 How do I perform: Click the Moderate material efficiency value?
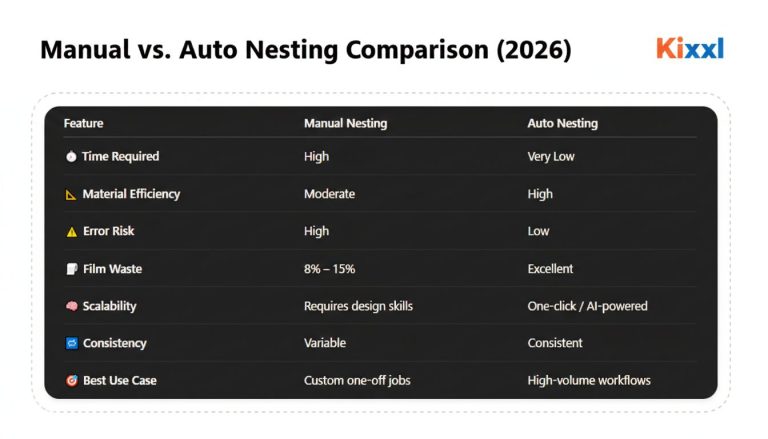coord(329,194)
